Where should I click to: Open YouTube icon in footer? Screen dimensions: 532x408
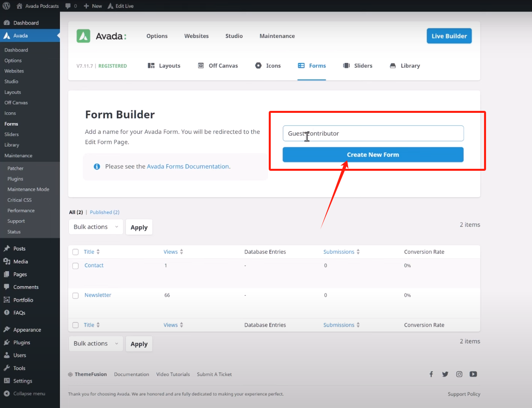click(473, 374)
